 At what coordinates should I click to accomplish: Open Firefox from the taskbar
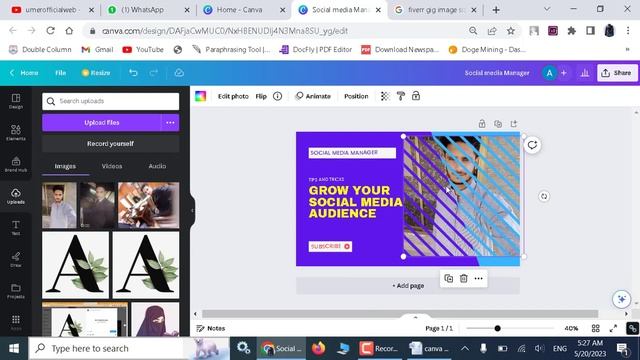[318, 348]
